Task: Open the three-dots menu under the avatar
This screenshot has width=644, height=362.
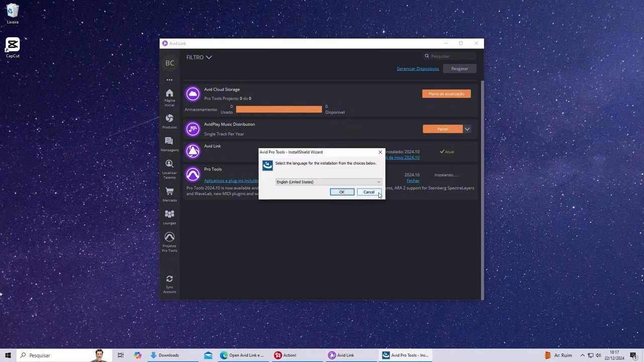Action: [x=170, y=80]
